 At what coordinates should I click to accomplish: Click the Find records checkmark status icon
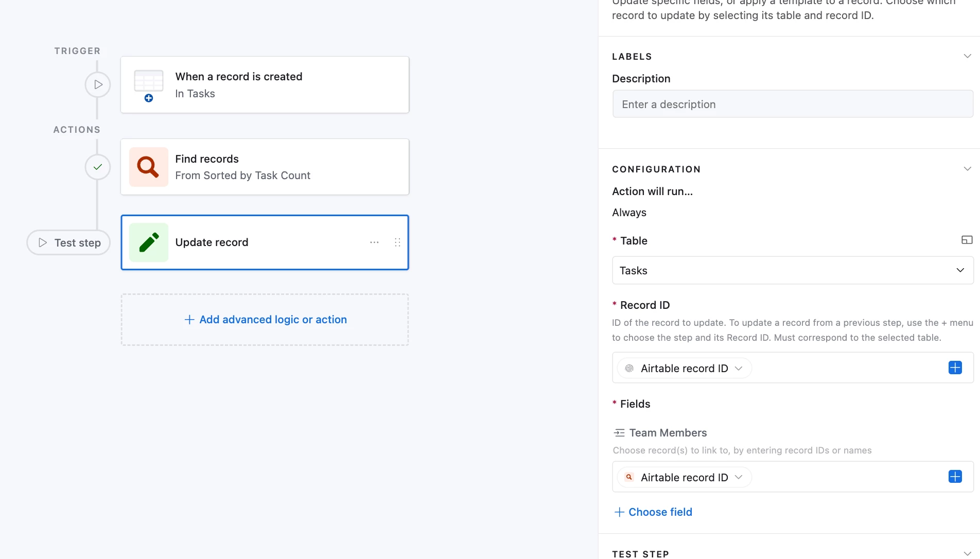[98, 167]
